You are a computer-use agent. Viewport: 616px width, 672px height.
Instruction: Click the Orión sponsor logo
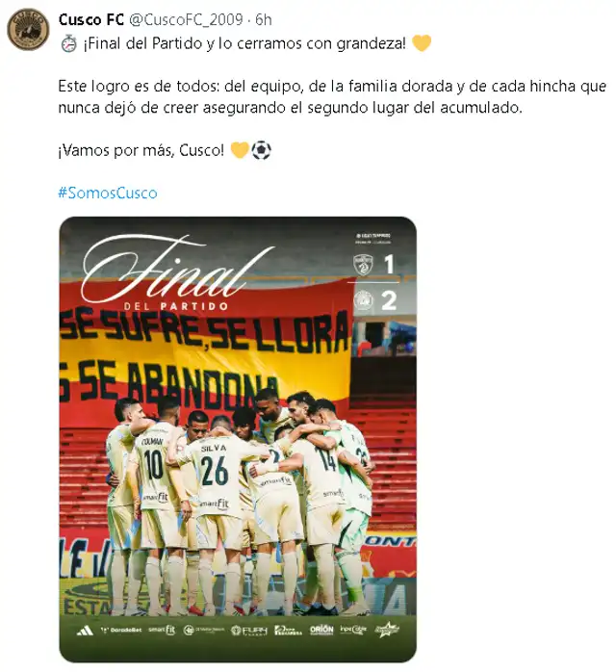coord(321,630)
